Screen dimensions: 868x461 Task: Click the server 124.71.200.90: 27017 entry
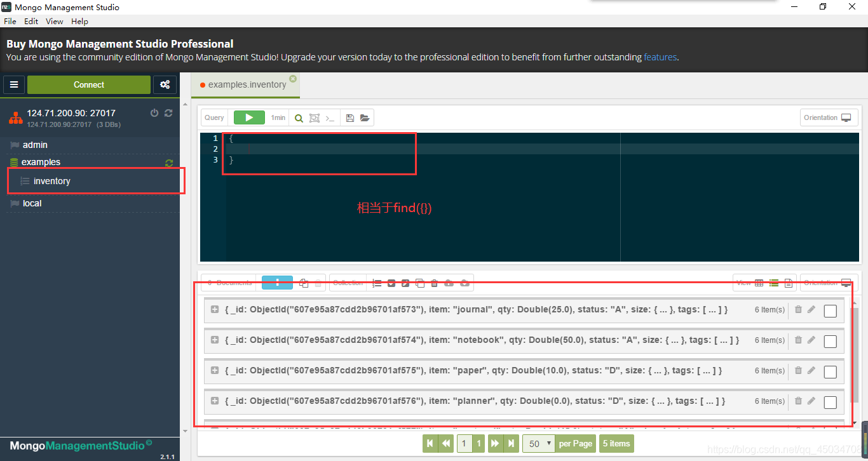(71, 113)
